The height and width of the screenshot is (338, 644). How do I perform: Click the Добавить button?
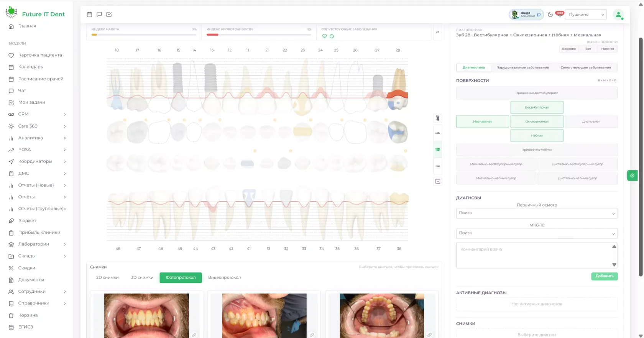coord(604,276)
